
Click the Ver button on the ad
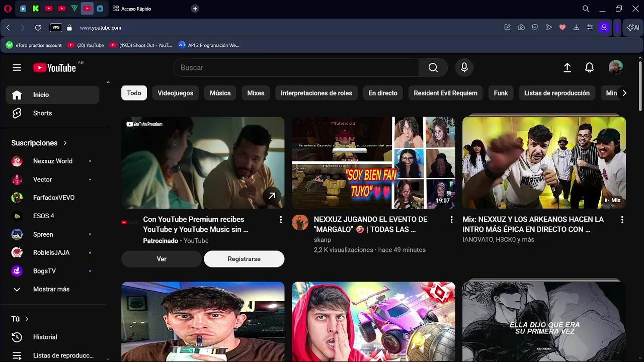162,259
